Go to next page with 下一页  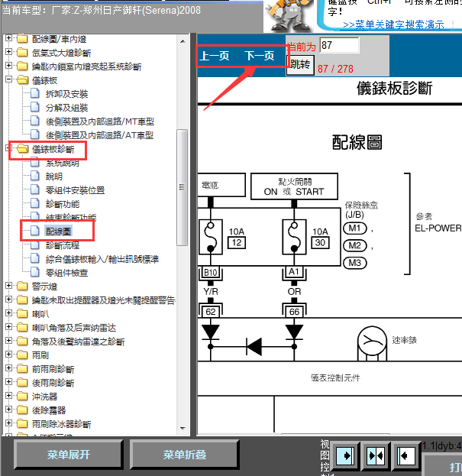tap(260, 56)
